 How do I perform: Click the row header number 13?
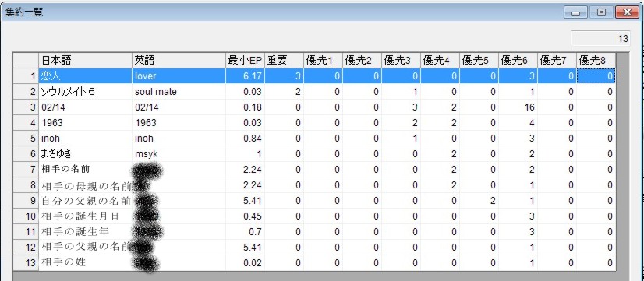click(x=26, y=263)
